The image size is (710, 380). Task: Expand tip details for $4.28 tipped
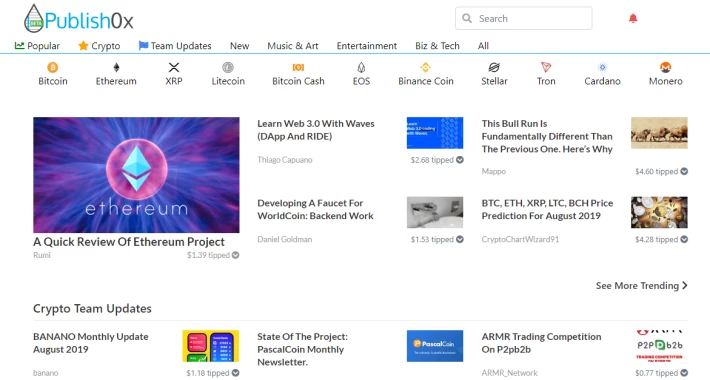click(x=684, y=239)
